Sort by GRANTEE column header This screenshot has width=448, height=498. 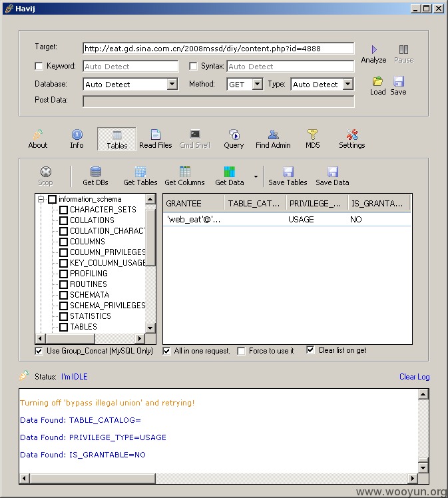[x=194, y=203]
